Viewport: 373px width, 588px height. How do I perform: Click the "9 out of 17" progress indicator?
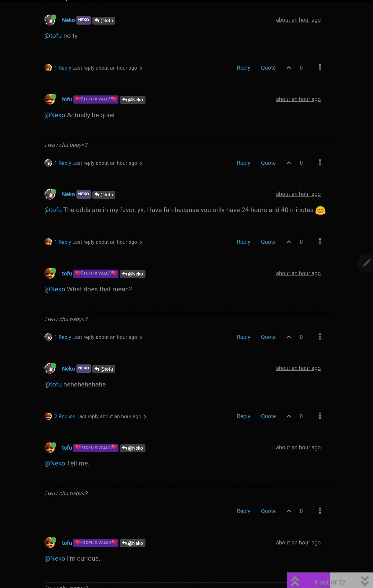[330, 582]
